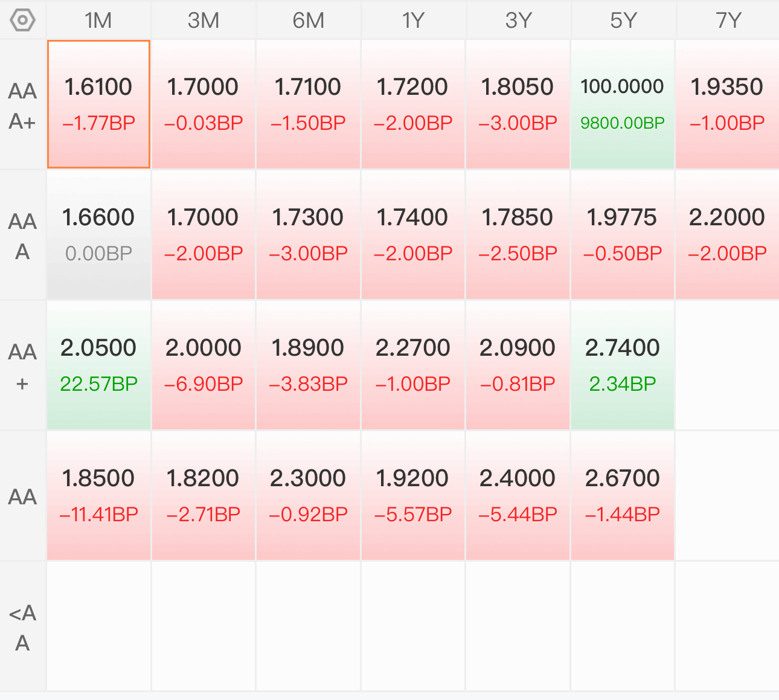
Task: Click the AA+ 5Y cell showing 2.7400
Action: [x=623, y=365]
